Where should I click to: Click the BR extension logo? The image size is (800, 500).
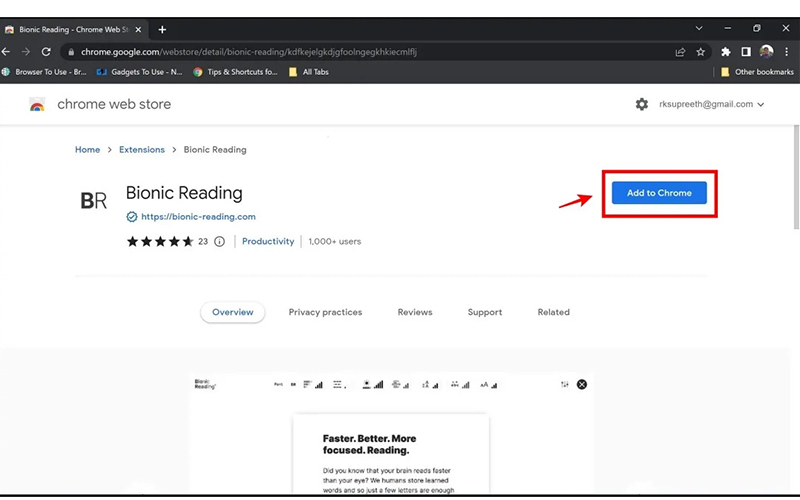[94, 201]
